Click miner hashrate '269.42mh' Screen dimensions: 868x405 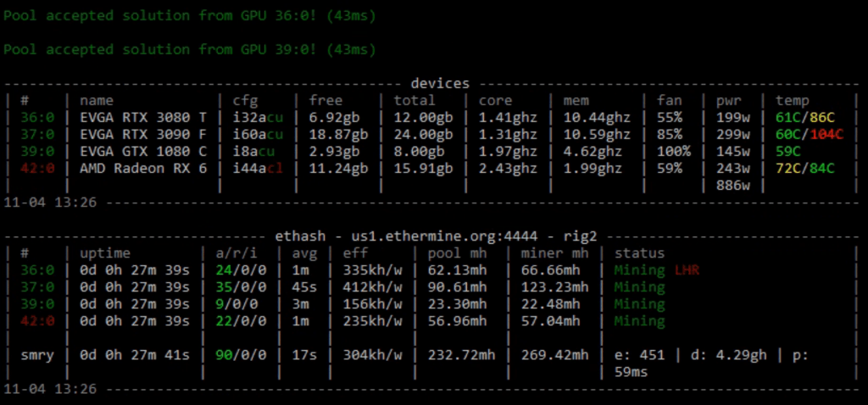554,355
